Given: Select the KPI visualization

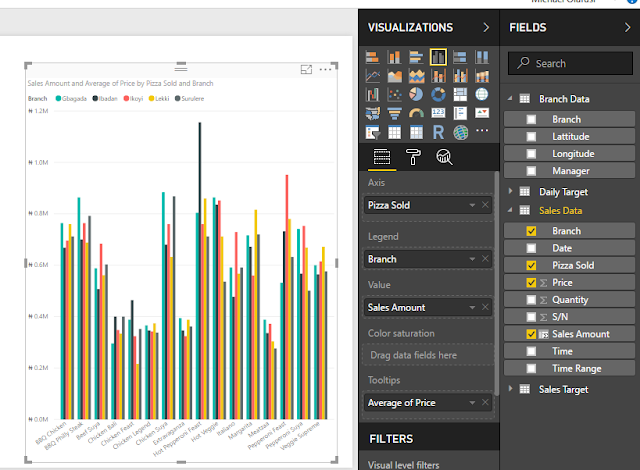Looking at the screenshot, I should click(482, 113).
